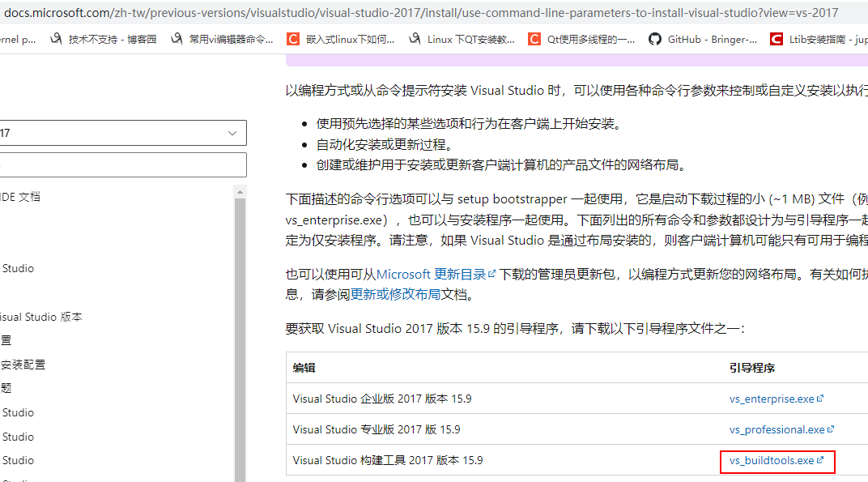The image size is (868, 482).
Task: Open the 常用vi编辑器命令 bookmark
Action: pos(222,40)
